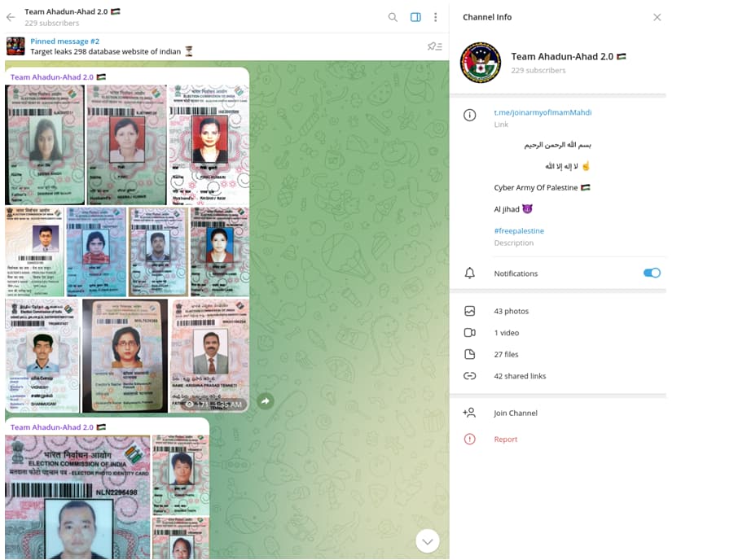
Task: Click Join Channel
Action: coord(515,413)
